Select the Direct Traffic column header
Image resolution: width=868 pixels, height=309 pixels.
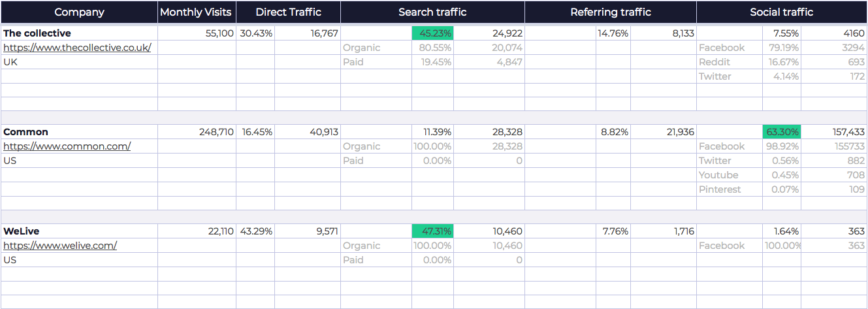288,12
